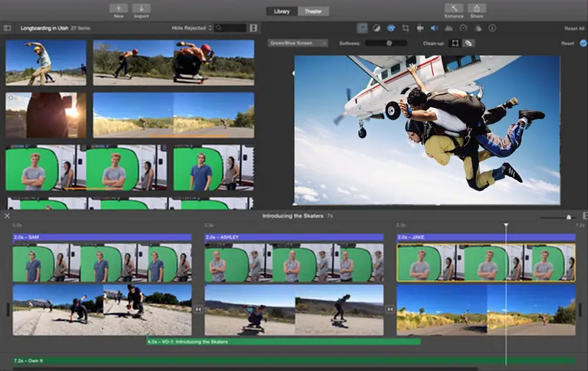Switch to the Theater tab

(x=312, y=12)
